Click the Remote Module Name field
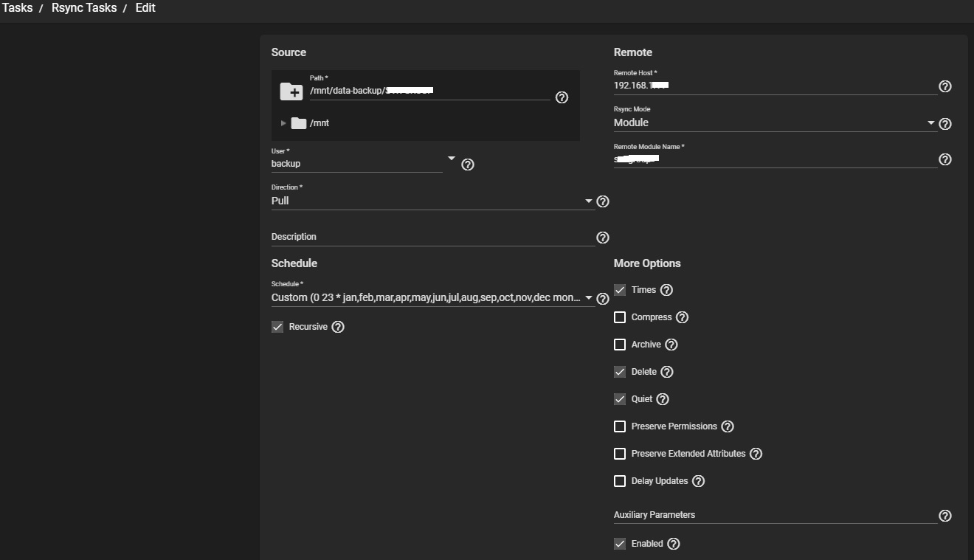974x560 pixels. coord(775,159)
